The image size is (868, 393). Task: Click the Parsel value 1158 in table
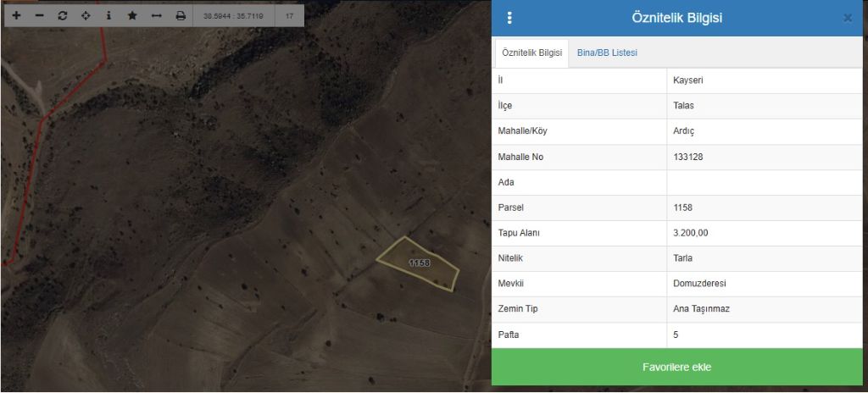(682, 208)
